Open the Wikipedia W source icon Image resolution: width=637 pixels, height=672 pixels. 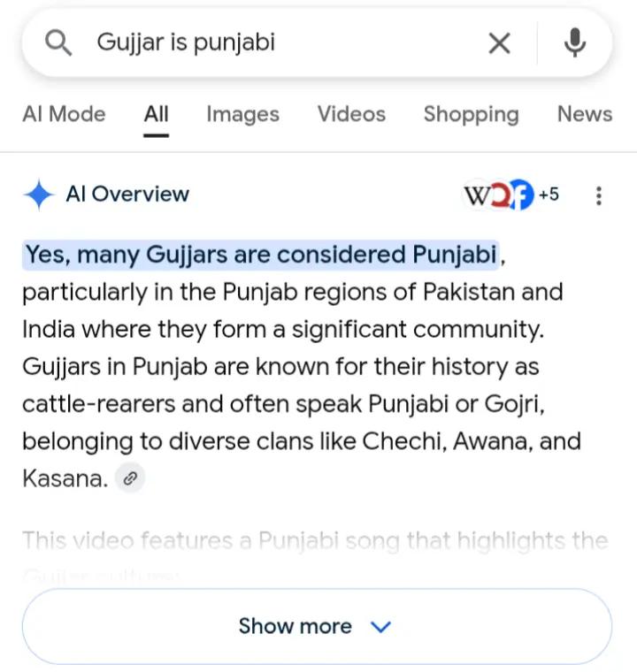(477, 195)
